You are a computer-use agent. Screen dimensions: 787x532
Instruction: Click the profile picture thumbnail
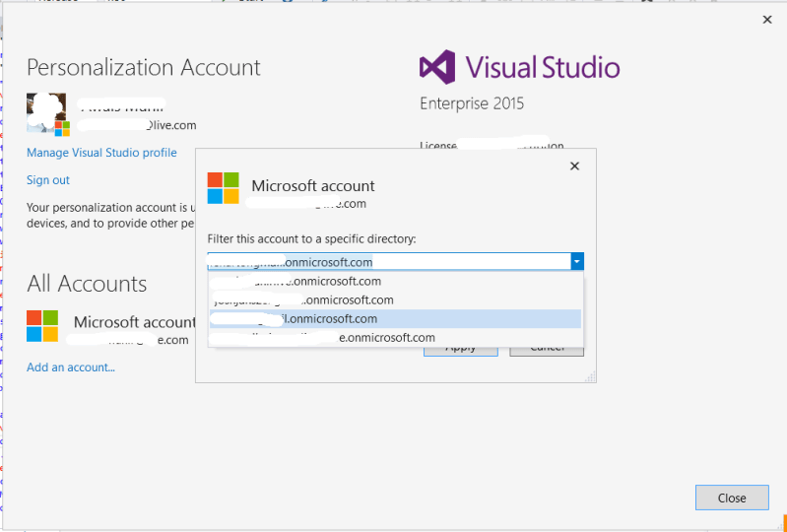[46, 113]
